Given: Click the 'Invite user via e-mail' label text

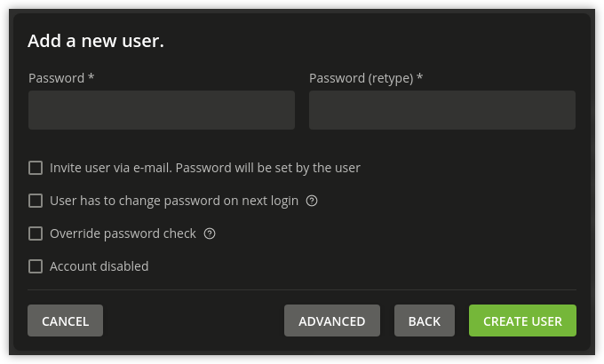Looking at the screenshot, I should pos(110,168).
